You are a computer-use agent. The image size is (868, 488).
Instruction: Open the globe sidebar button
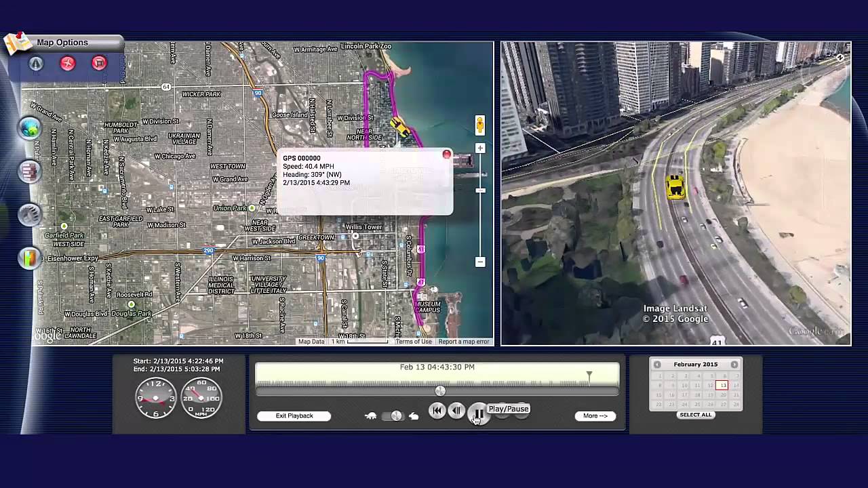[x=30, y=128]
